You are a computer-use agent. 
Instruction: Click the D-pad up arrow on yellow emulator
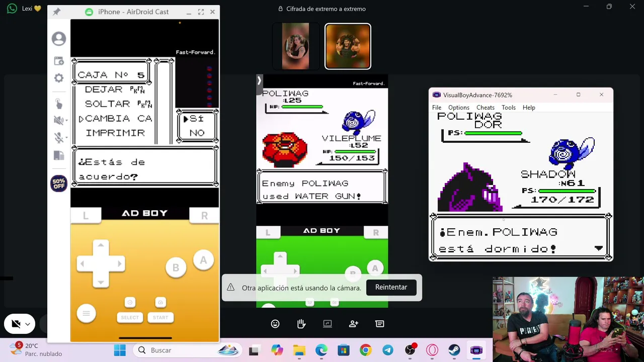[101, 246]
